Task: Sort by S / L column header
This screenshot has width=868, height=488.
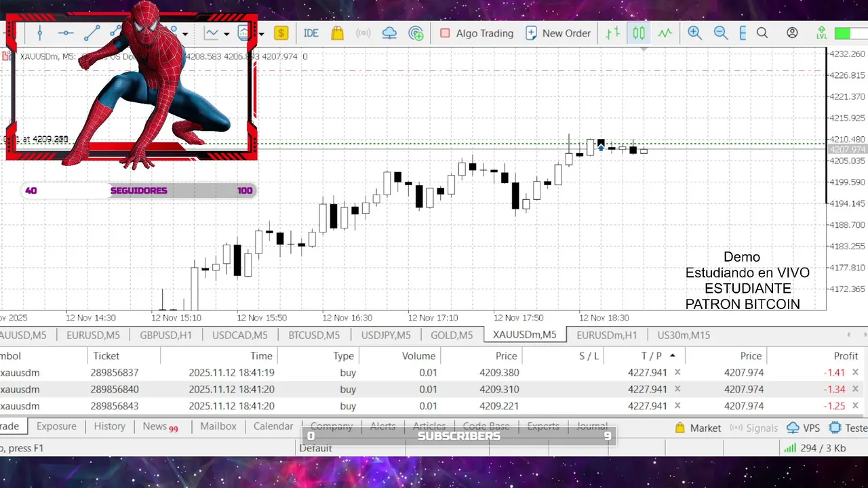Action: [589, 356]
